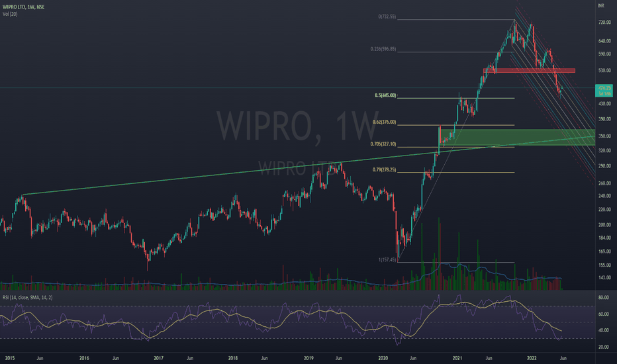This screenshot has width=617, height=364.
Task: Click the 200.00 price axis label
Action: pyautogui.click(x=604, y=225)
